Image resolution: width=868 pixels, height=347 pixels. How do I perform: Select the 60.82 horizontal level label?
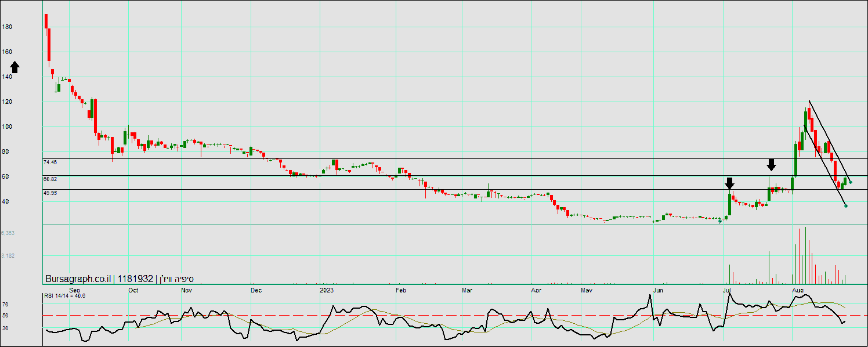point(50,179)
